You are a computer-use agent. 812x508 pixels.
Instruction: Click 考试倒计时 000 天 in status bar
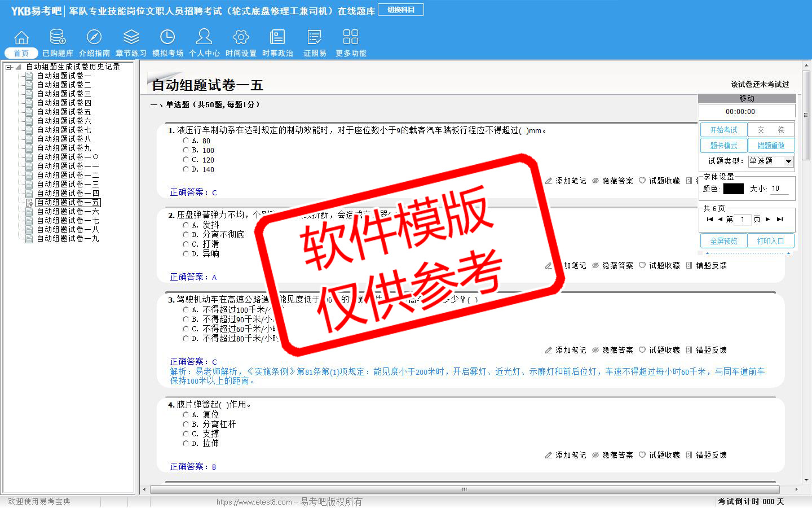click(x=751, y=501)
